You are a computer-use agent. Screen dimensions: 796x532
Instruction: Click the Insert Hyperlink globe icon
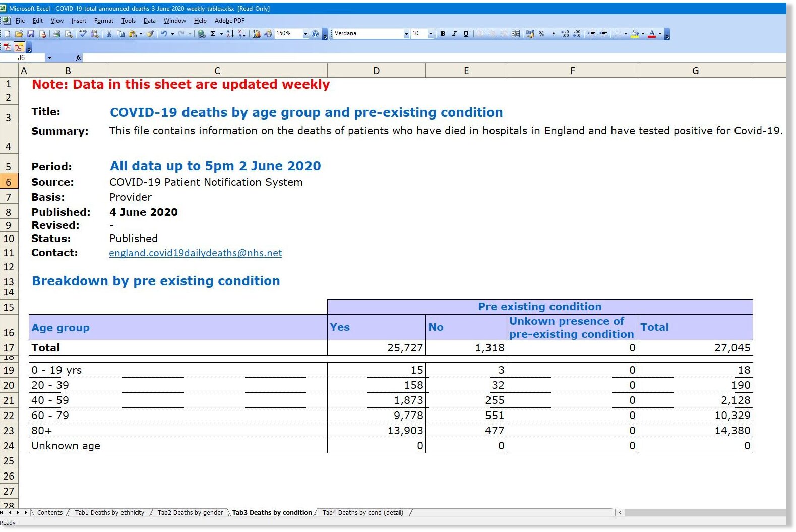click(x=201, y=34)
